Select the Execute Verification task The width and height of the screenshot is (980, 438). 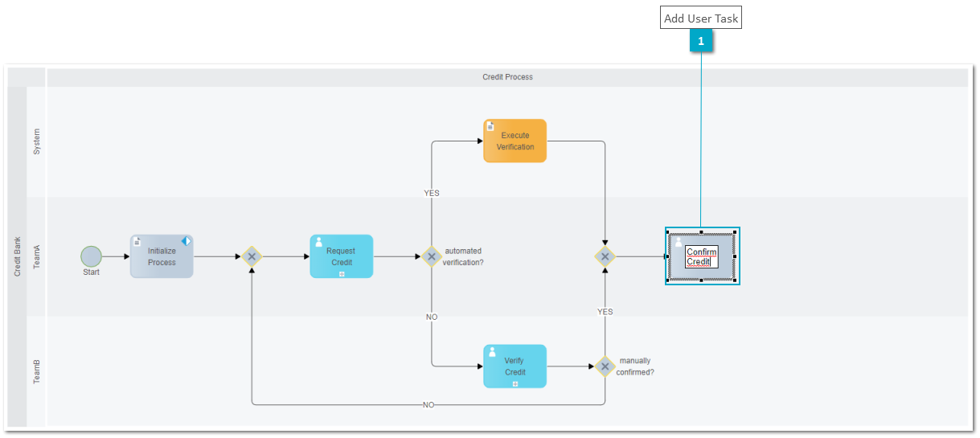coord(515,141)
